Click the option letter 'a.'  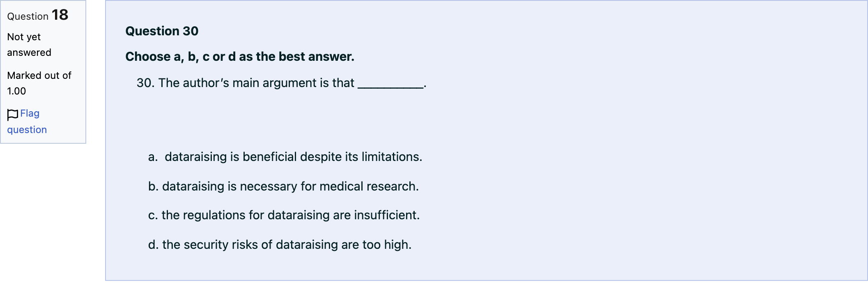153,157
